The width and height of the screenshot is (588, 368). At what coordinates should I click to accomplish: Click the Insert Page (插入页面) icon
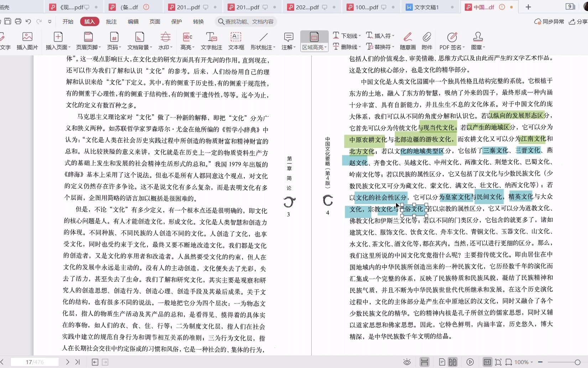[x=58, y=37]
